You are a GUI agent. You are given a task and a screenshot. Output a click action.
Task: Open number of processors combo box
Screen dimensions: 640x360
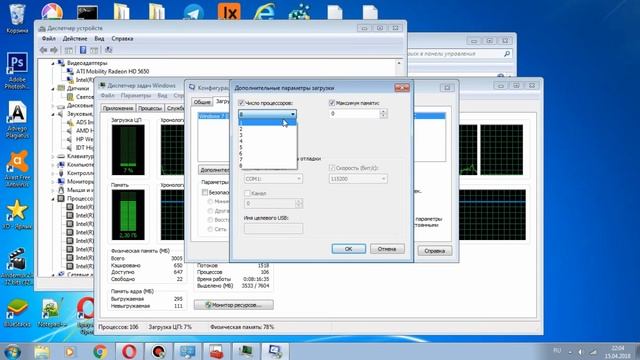pyautogui.click(x=267, y=114)
